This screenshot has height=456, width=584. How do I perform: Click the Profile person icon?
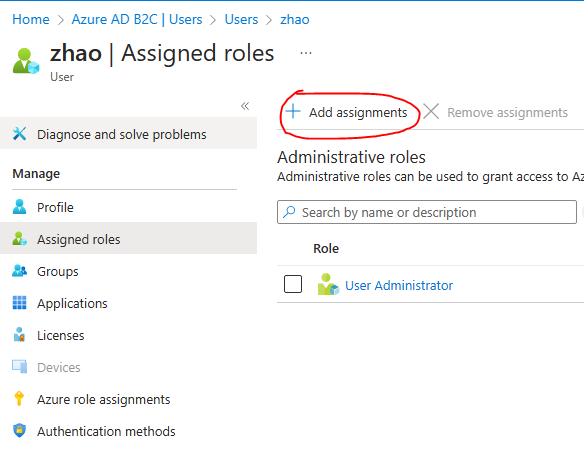[19, 207]
